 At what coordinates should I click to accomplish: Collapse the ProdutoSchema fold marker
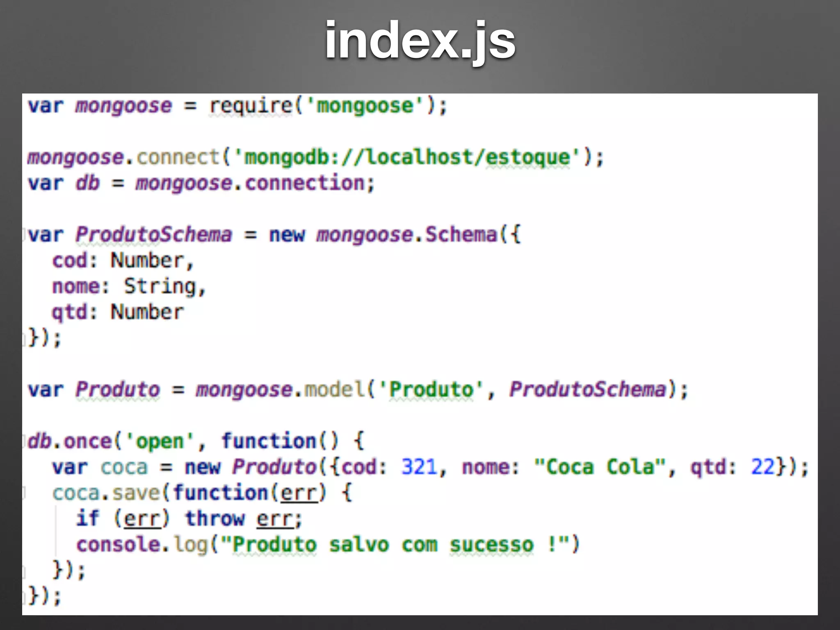tap(24, 234)
